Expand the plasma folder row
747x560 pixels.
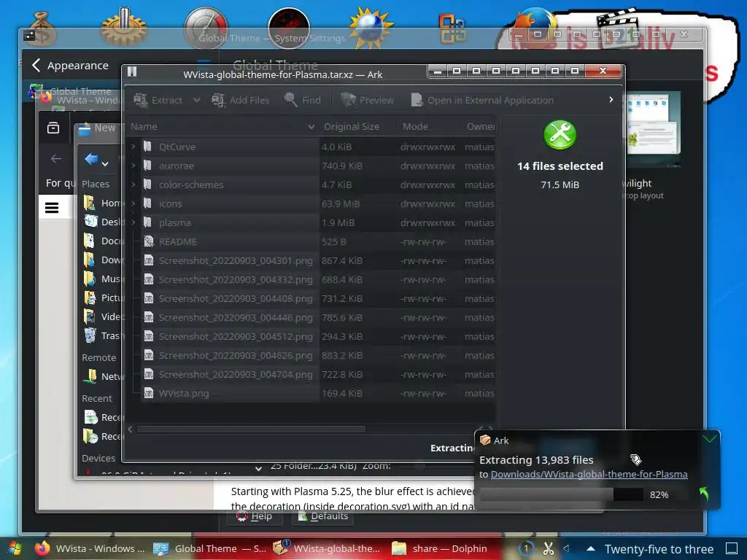coord(133,222)
